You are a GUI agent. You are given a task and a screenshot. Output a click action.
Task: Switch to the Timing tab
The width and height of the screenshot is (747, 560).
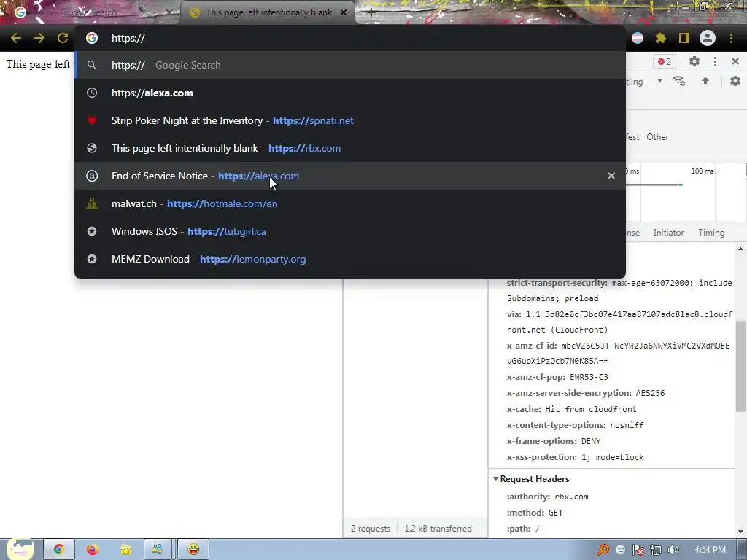(711, 233)
